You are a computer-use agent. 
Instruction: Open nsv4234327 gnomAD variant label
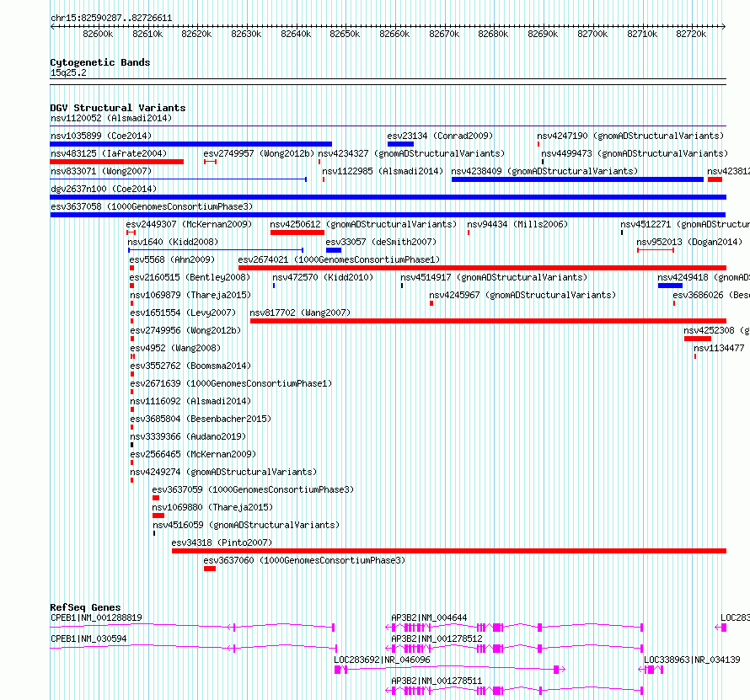[x=411, y=153]
